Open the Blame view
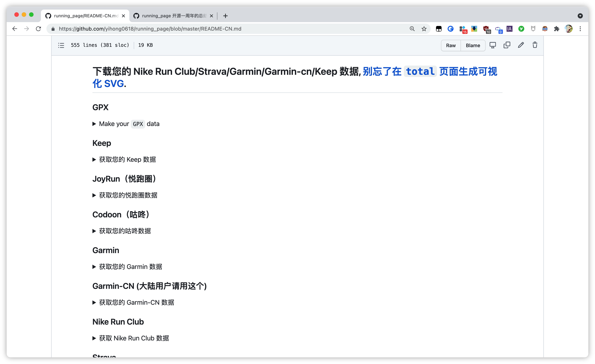This screenshot has width=595, height=364. coord(473,45)
